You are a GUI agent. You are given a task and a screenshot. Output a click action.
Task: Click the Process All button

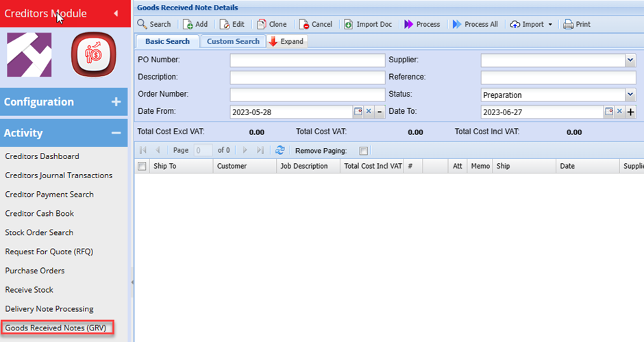475,24
